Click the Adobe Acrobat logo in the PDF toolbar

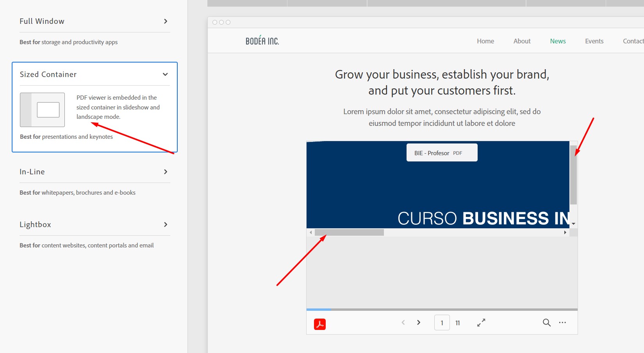tap(320, 323)
